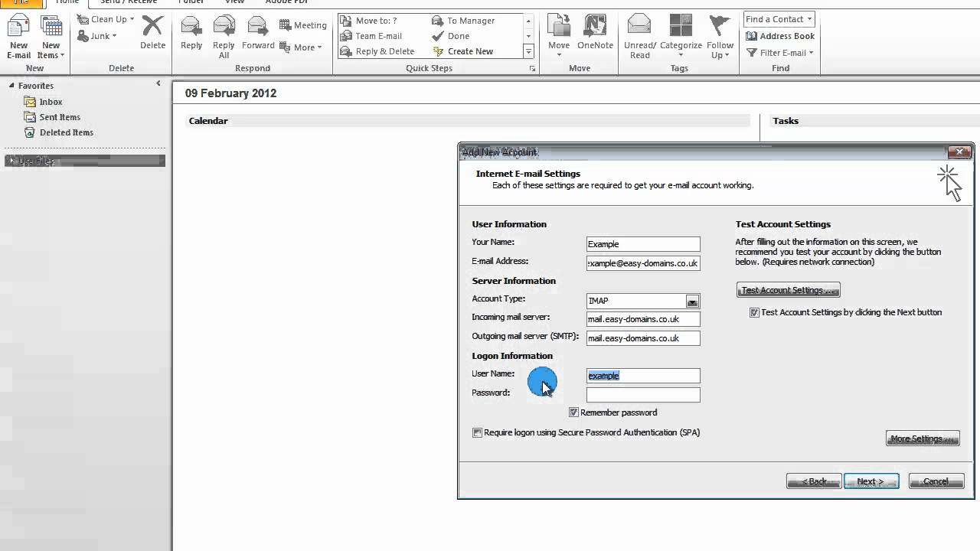Image resolution: width=980 pixels, height=551 pixels.
Task: Click the Next button
Action: point(871,481)
